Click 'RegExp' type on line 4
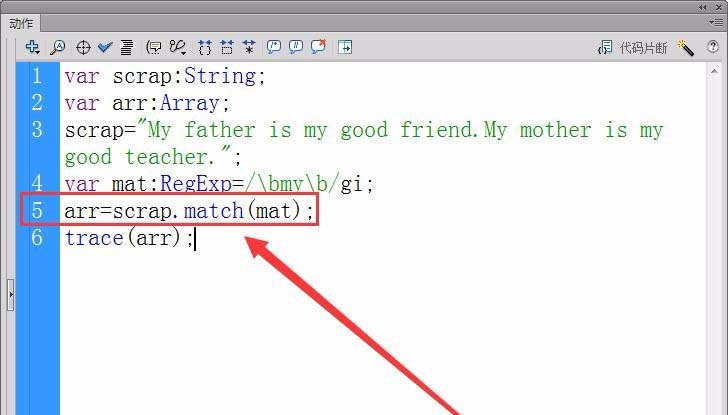728x415 pixels. 196,184
